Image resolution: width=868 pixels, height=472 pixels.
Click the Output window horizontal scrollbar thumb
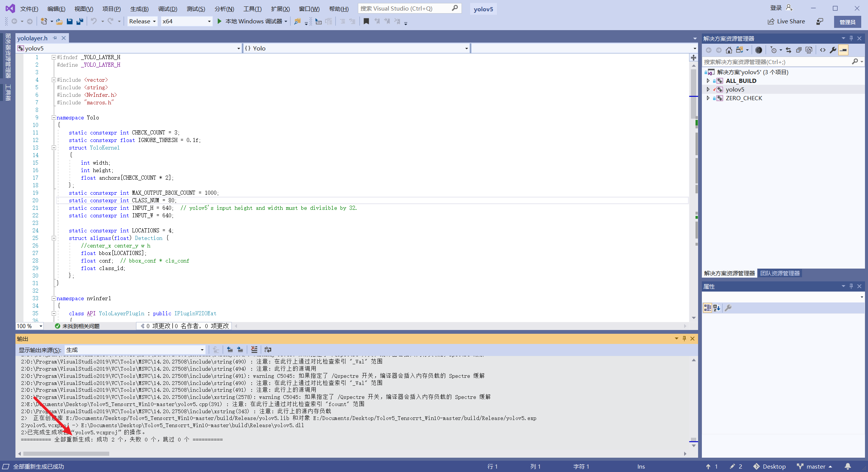66,454
